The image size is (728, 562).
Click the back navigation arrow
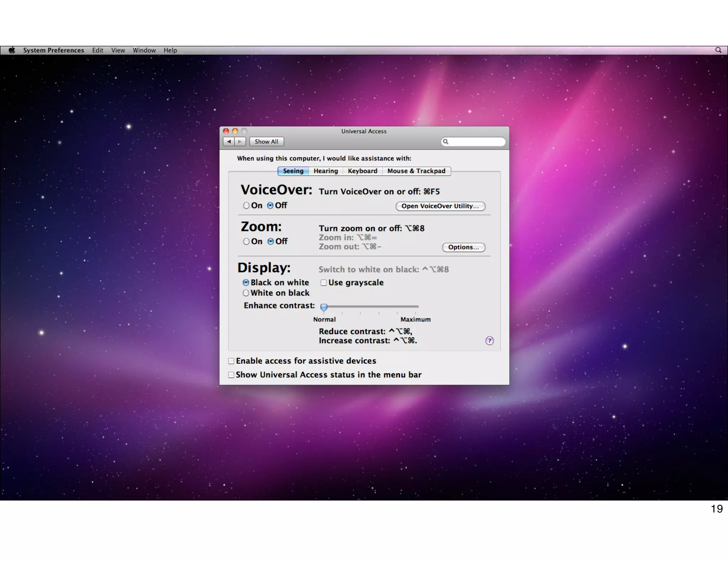pyautogui.click(x=229, y=141)
